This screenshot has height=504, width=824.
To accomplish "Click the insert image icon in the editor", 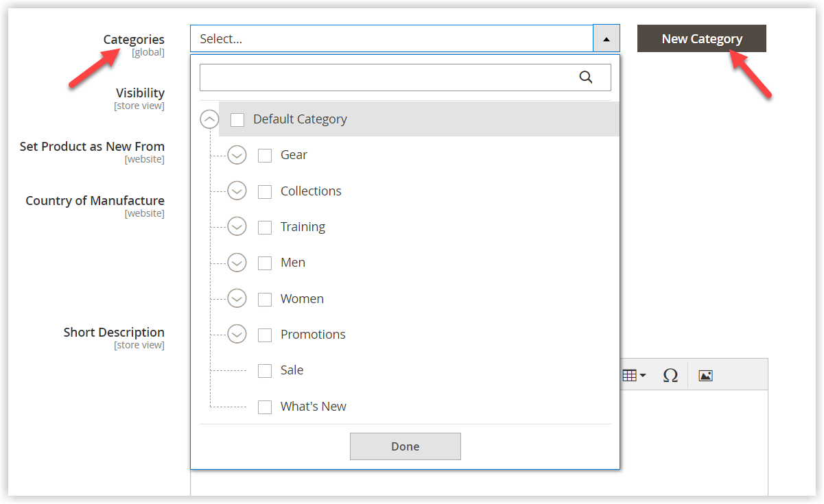I will pos(705,374).
